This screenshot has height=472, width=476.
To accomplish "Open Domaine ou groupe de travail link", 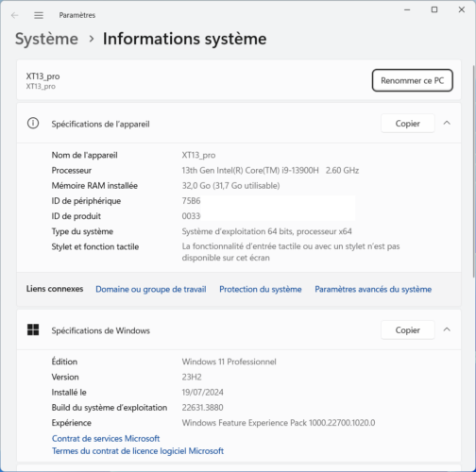I will (151, 289).
